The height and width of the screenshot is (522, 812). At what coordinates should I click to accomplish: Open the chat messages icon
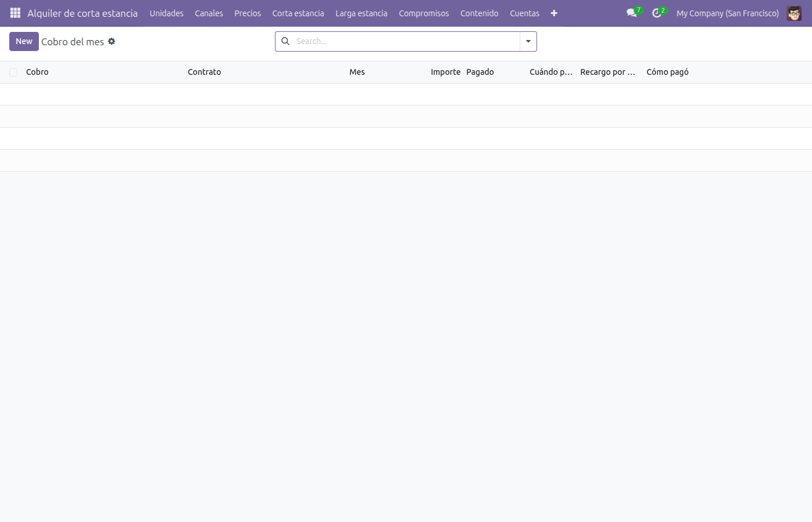click(x=632, y=13)
